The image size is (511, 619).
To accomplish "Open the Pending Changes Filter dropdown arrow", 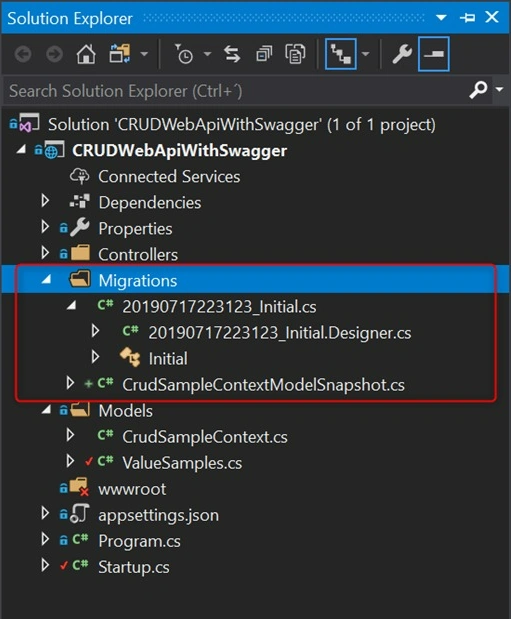I will (207, 54).
